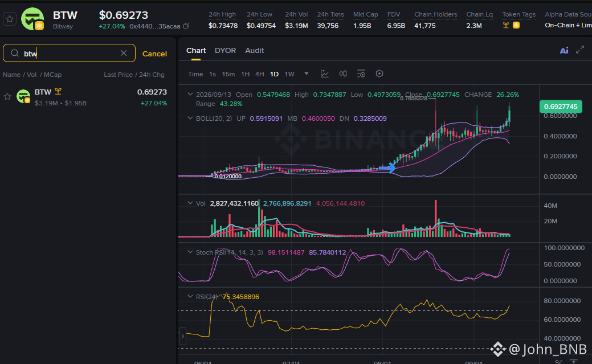Switch to the DYOR tab
Image resolution: width=592 pixels, height=364 pixels.
225,51
